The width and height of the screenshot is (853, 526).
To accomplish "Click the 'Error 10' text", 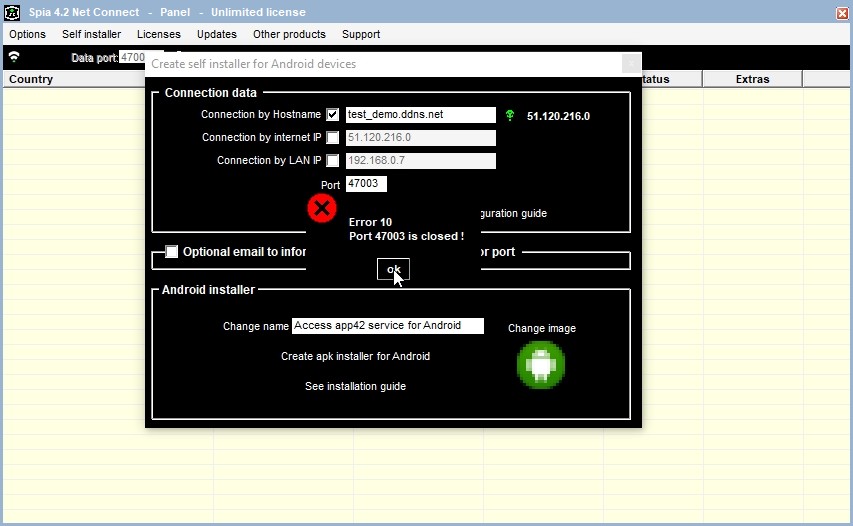I will tap(370, 222).
